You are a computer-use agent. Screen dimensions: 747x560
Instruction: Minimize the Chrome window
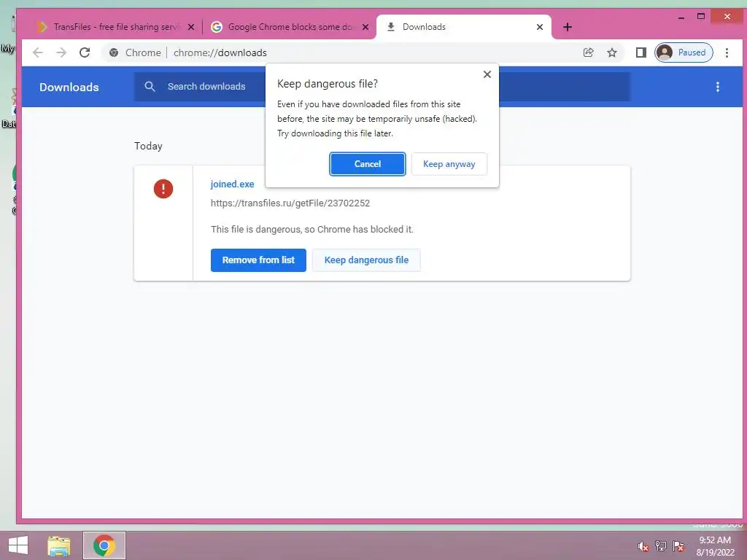point(681,17)
